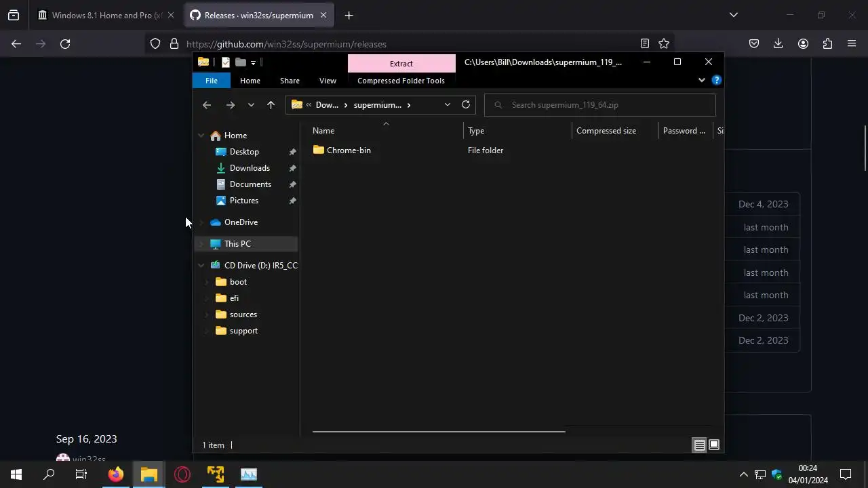The image size is (868, 488).
Task: Open the notification center icon
Action: (x=846, y=474)
